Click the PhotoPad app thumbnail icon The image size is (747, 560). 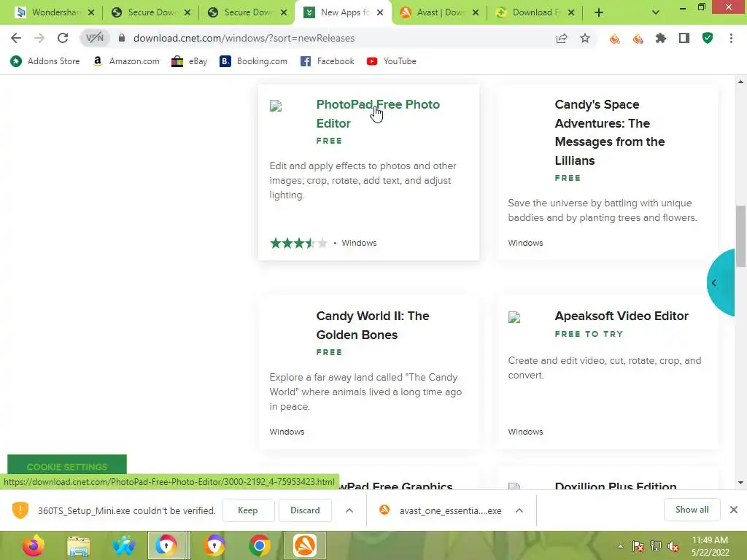(276, 106)
